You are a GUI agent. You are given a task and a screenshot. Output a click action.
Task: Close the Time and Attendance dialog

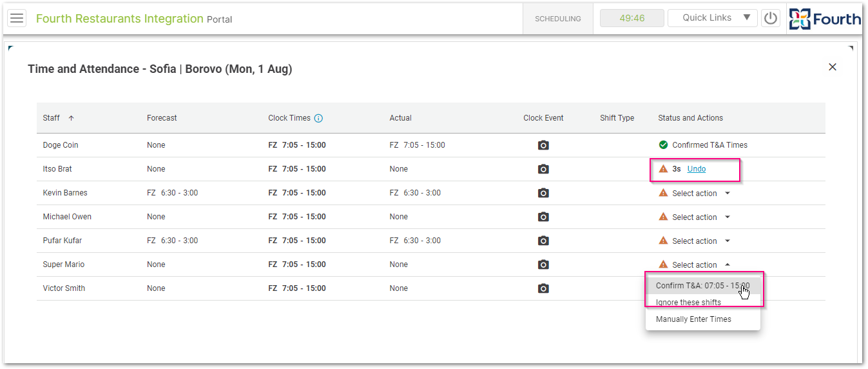coord(833,67)
